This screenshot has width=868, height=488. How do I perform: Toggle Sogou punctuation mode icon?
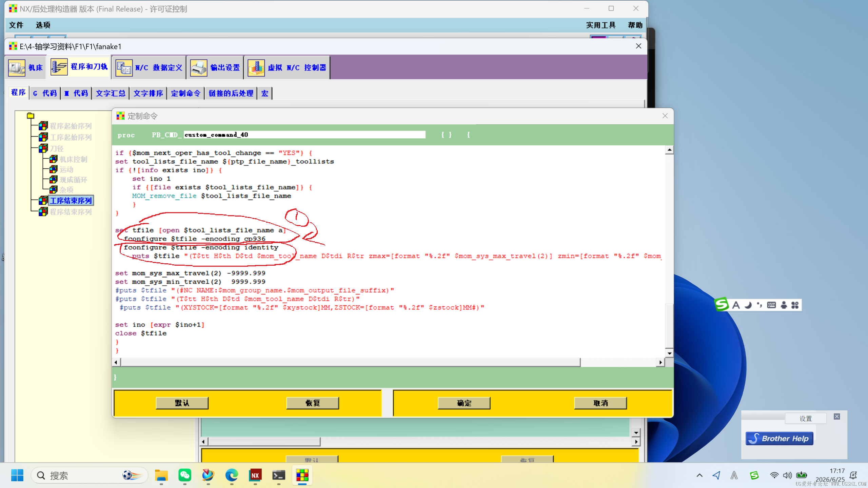759,305
